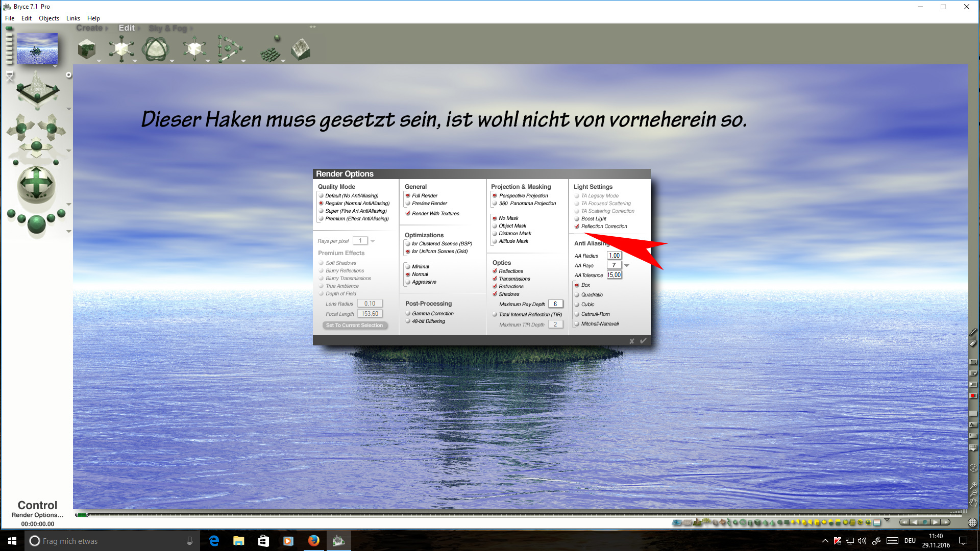Select the Reposition tool icon
Viewport: 980px width, 551px height.
[x=194, y=49]
